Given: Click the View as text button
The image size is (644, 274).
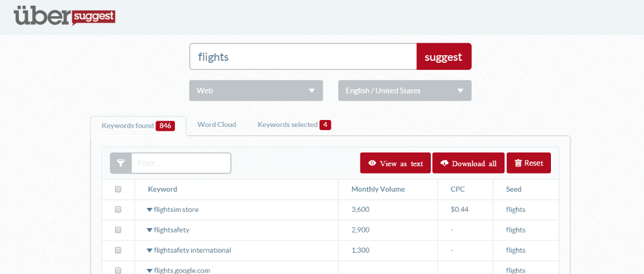Looking at the screenshot, I should click(x=396, y=163).
